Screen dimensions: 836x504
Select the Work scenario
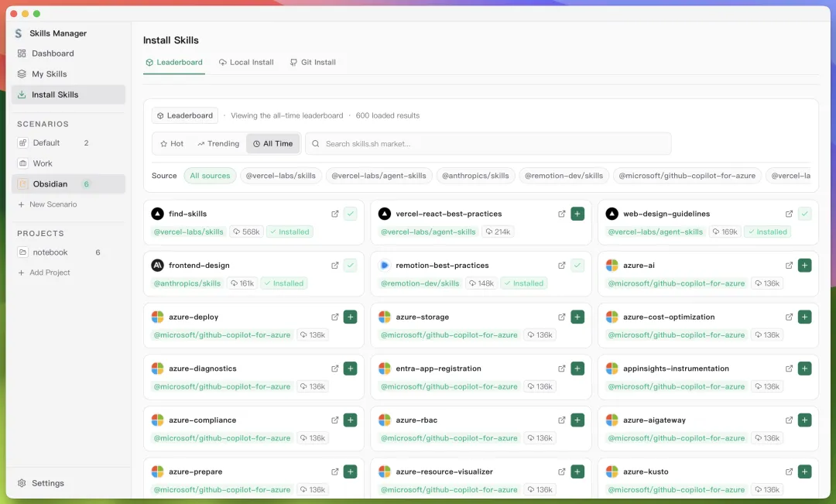[x=68, y=163]
